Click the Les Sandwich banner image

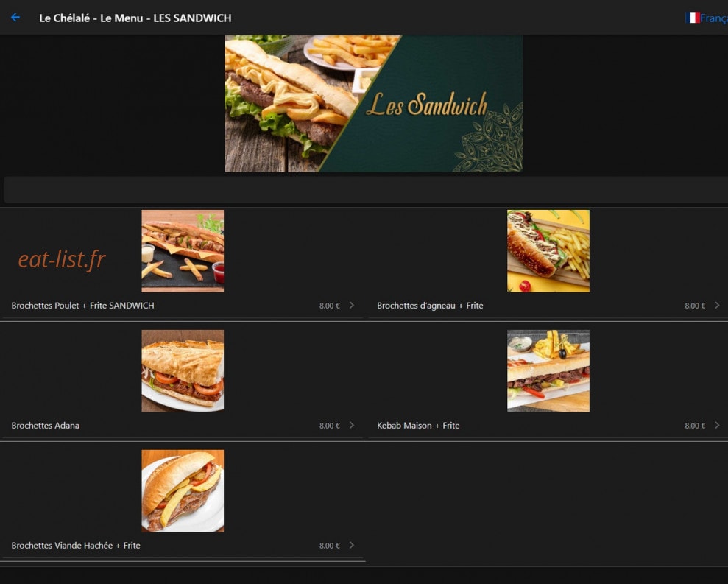[374, 104]
